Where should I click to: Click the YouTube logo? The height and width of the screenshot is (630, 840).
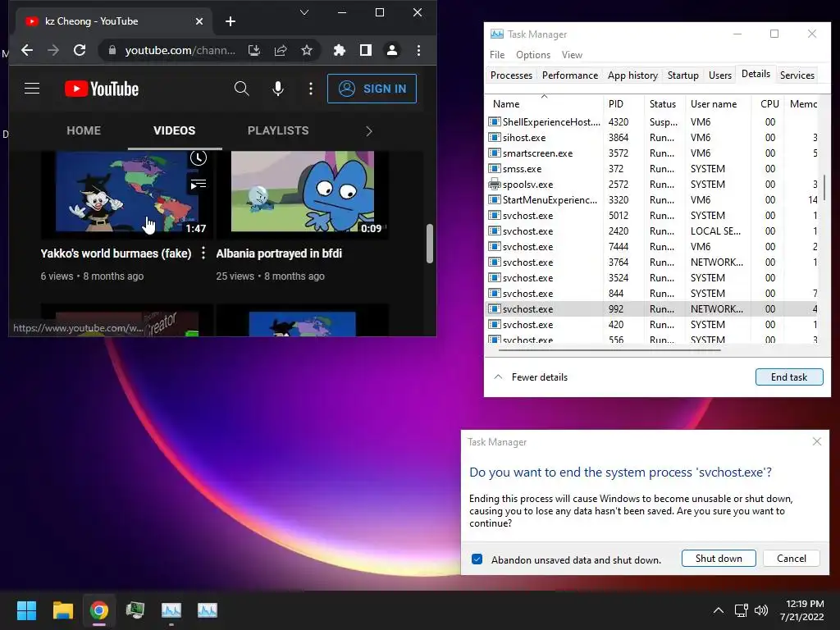click(x=102, y=89)
